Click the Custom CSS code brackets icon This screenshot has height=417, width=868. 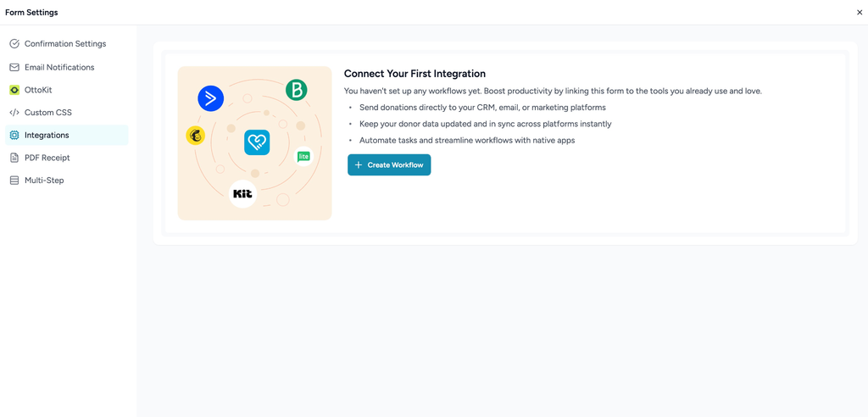tap(14, 113)
